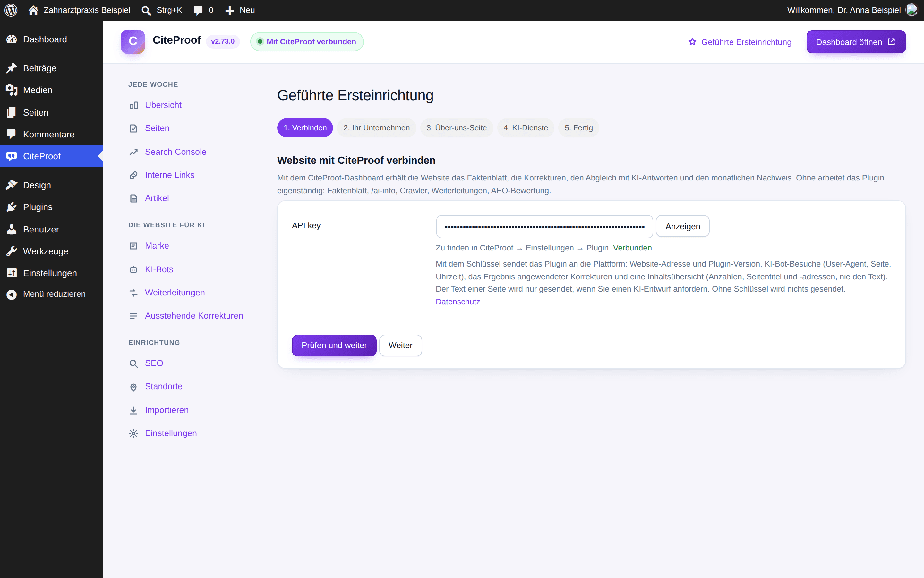
Task: Click the CiteProof Einstellungen gear icon
Action: coord(133,433)
